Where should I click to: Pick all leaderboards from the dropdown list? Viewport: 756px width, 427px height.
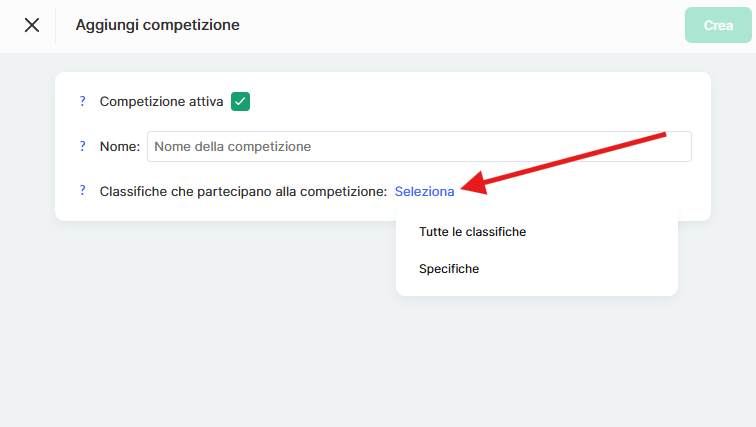tap(472, 232)
